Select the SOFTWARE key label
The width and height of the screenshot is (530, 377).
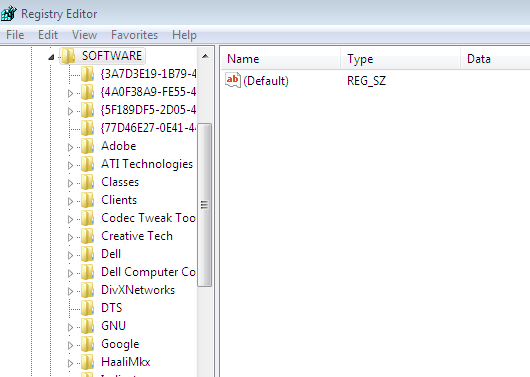pyautogui.click(x=112, y=56)
